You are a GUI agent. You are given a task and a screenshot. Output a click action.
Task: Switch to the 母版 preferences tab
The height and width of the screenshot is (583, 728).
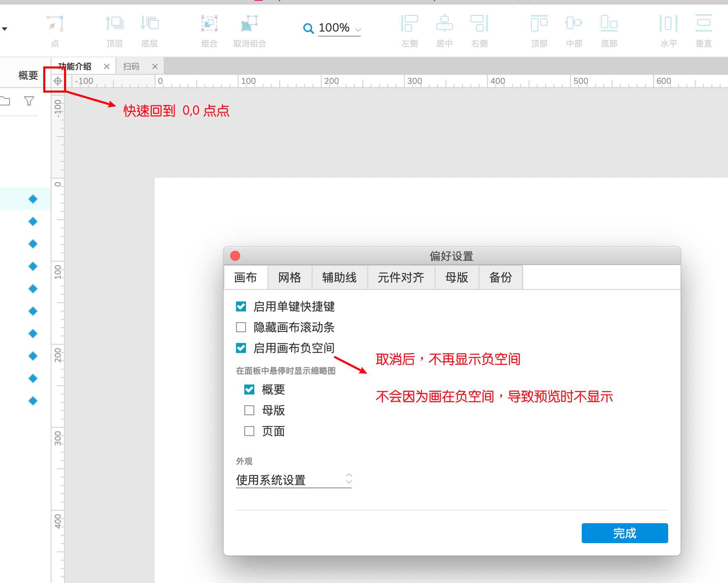coord(457,277)
